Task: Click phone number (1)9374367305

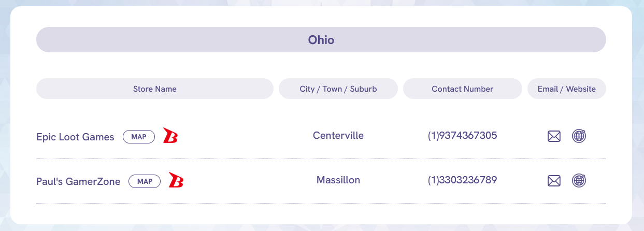Action: click(x=462, y=136)
